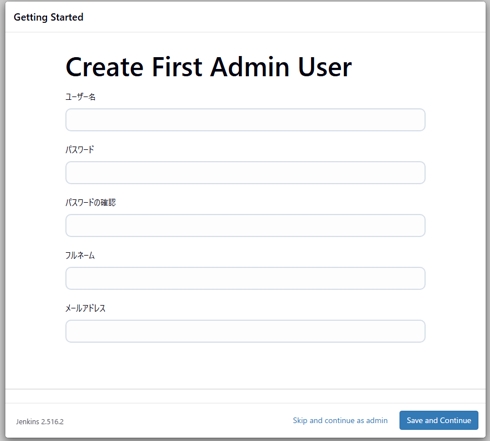Screen dimensions: 490x441
Task: Select the パスワードの確認 confirm password box
Action: (x=245, y=226)
